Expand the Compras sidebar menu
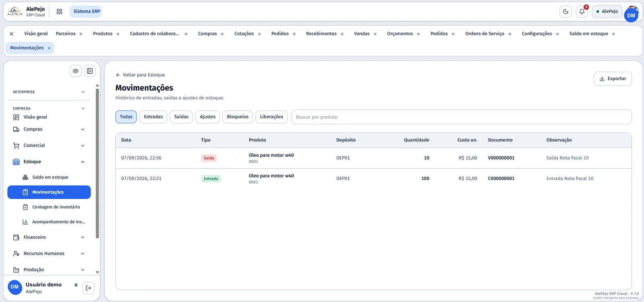This screenshot has height=302, width=644. [x=49, y=129]
